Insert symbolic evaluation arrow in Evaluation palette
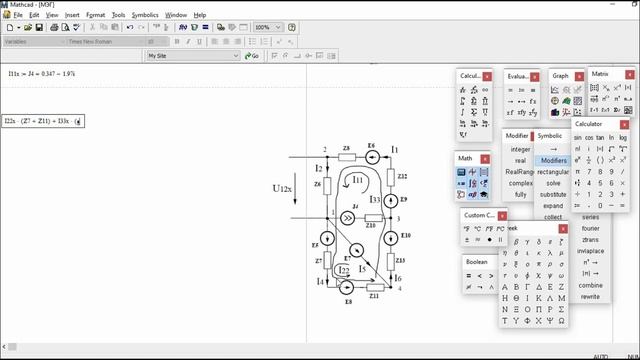This screenshot has height=360, width=640. tap(510, 101)
